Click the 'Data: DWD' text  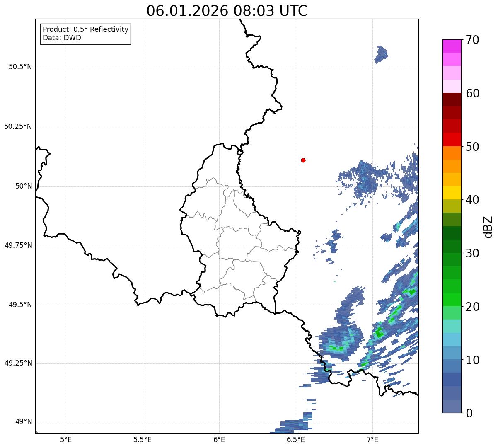[62, 38]
